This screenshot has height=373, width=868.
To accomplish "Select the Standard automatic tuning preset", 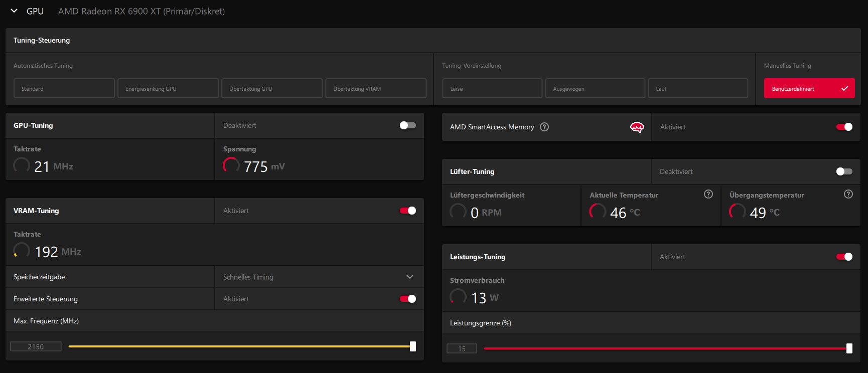I will coord(64,88).
